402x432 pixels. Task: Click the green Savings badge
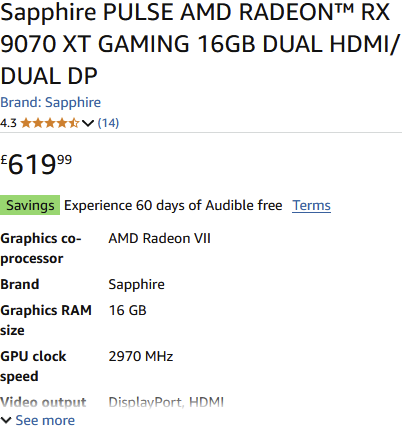30,205
